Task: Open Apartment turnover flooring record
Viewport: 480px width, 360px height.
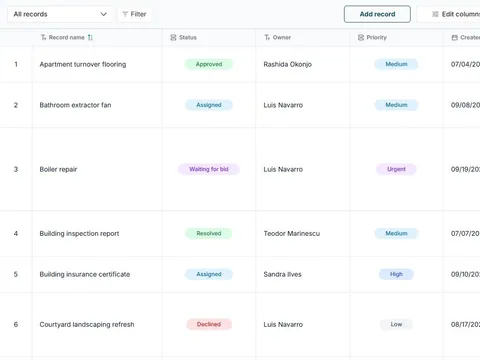Action: click(x=83, y=64)
